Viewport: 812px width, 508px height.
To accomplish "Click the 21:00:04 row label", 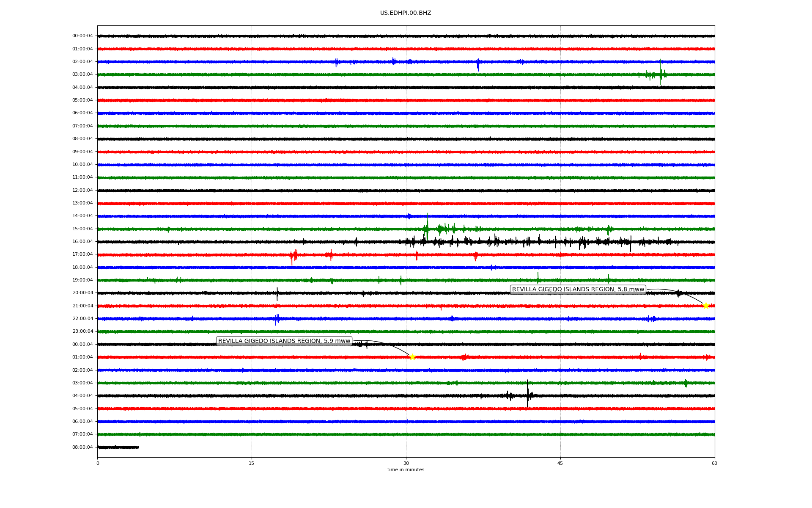I will click(82, 306).
